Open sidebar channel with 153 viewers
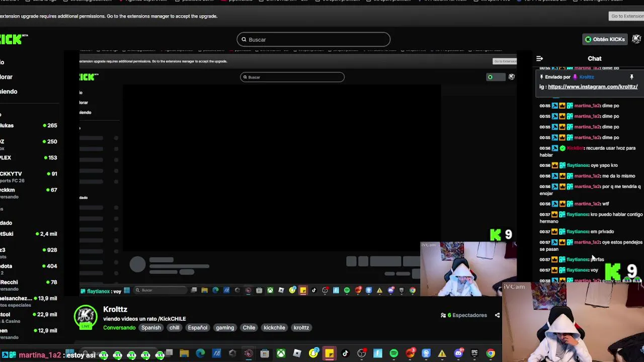 [29, 158]
